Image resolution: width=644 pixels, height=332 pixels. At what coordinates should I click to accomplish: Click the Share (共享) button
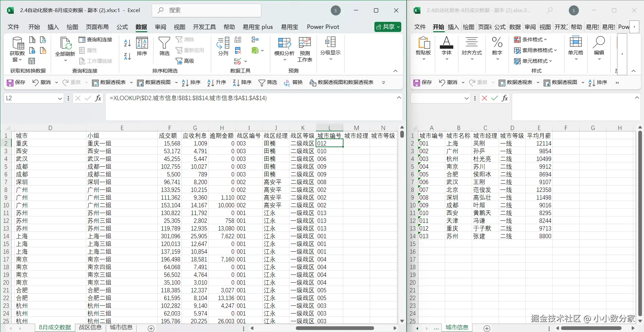[388, 27]
